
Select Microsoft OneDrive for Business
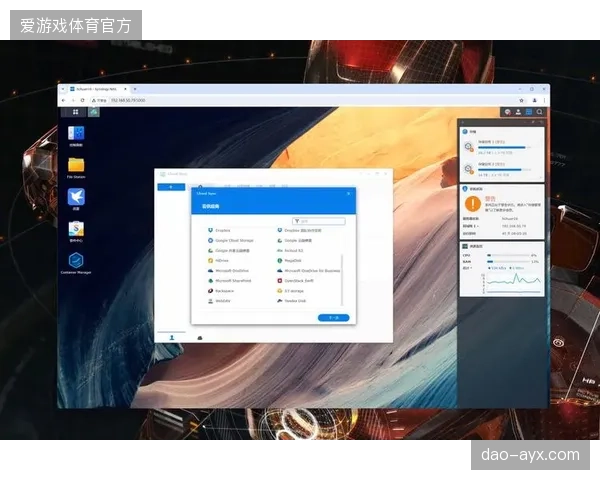point(308,271)
